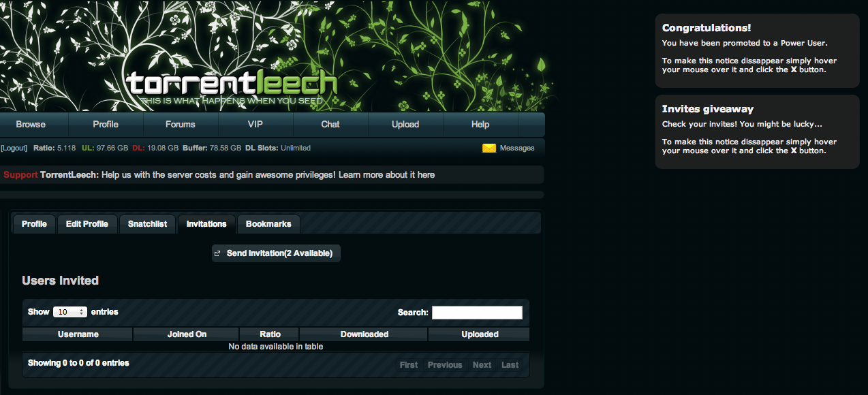Viewport: 868px width, 395px height.
Task: Click the DL: 19.08 GB stat
Action: coord(155,148)
